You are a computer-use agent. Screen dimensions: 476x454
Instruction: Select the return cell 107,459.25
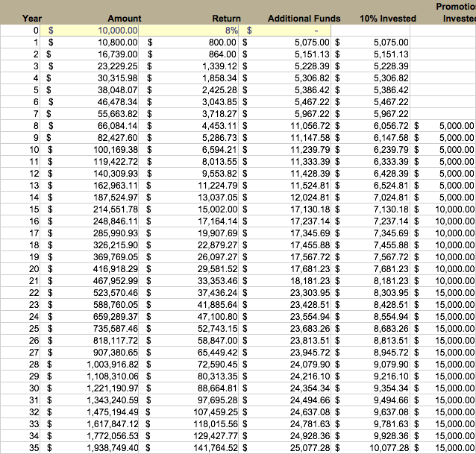click(189, 412)
